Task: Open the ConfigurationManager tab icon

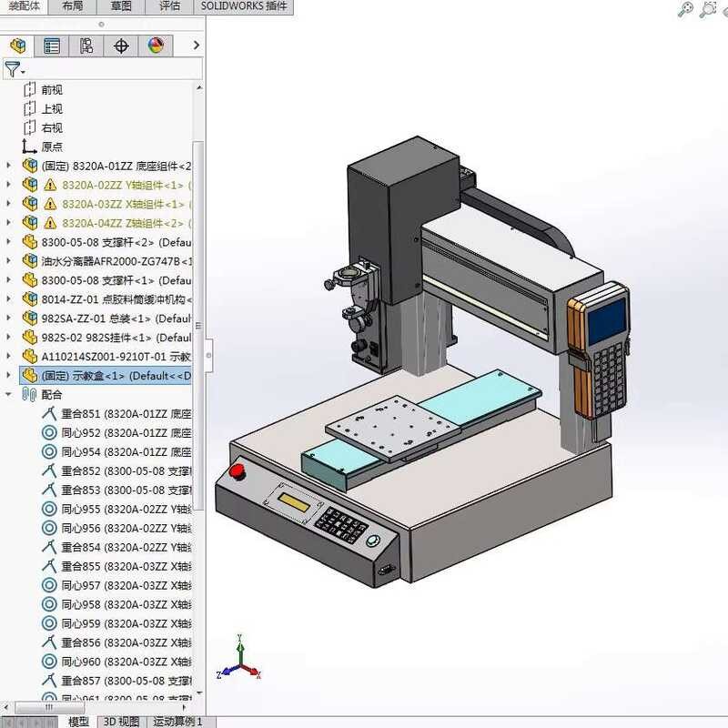Action: 86,45
